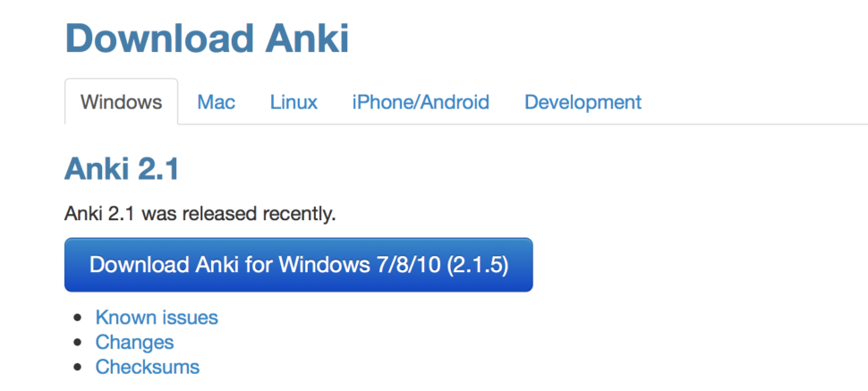Image resolution: width=868 pixels, height=391 pixels.
Task: Click the bullet beside Changes
Action: [78, 343]
